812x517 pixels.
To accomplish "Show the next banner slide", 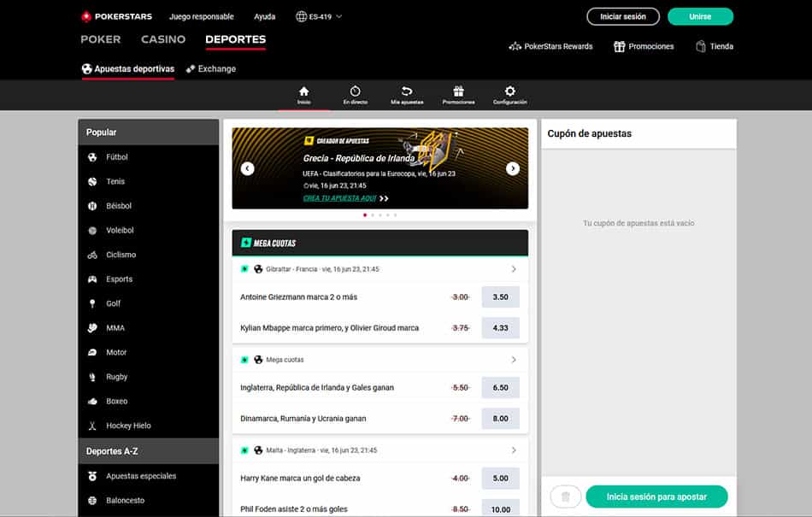I will click(x=513, y=168).
